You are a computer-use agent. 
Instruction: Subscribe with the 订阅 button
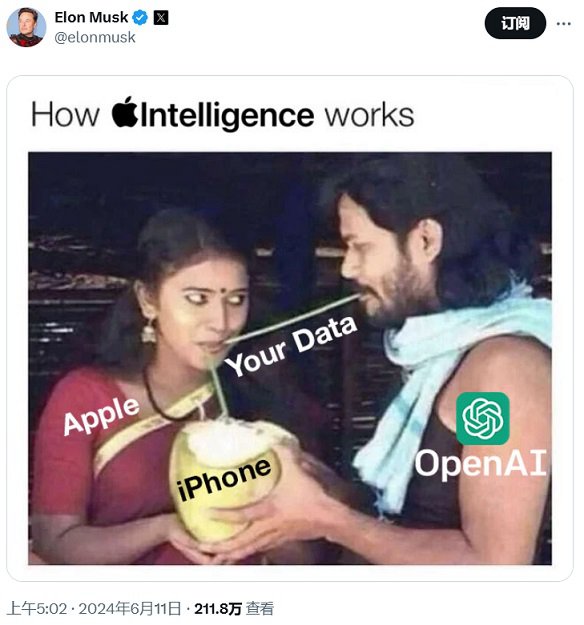[515, 23]
